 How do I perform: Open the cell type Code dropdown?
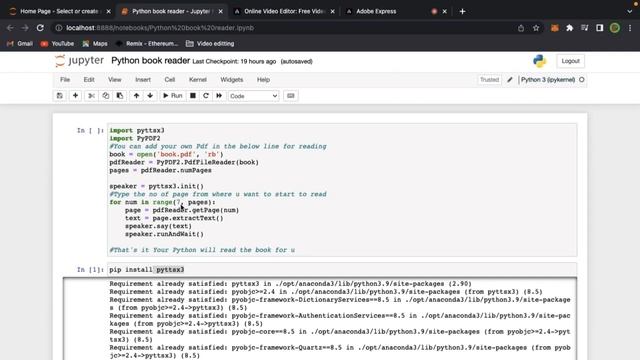click(x=253, y=96)
